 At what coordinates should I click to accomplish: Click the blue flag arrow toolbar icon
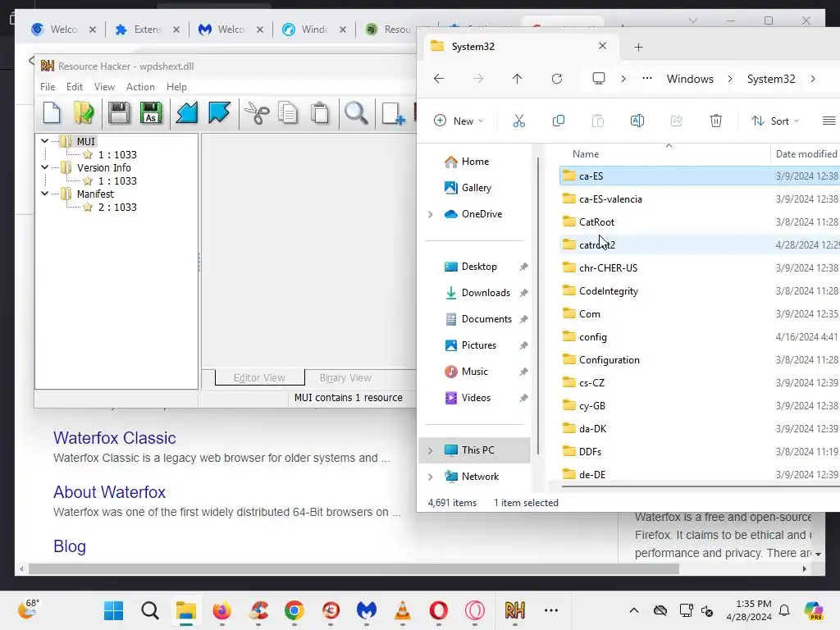click(x=219, y=113)
